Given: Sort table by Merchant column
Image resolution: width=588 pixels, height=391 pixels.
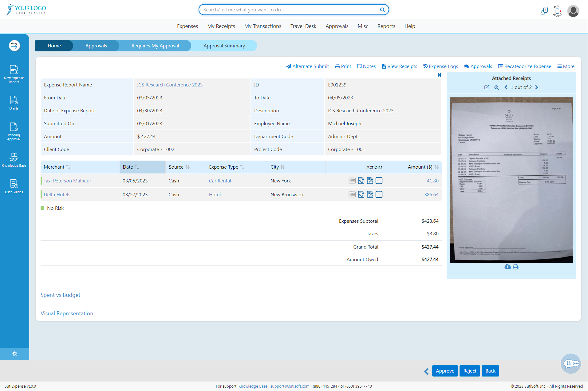Looking at the screenshot, I should [68, 167].
